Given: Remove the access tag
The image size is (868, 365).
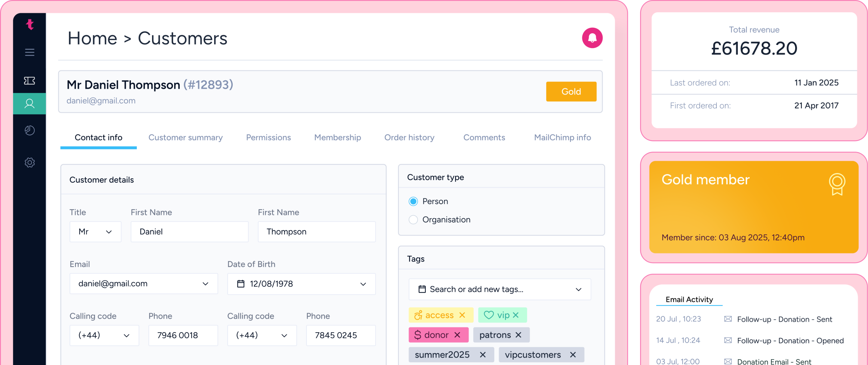Looking at the screenshot, I should point(462,315).
